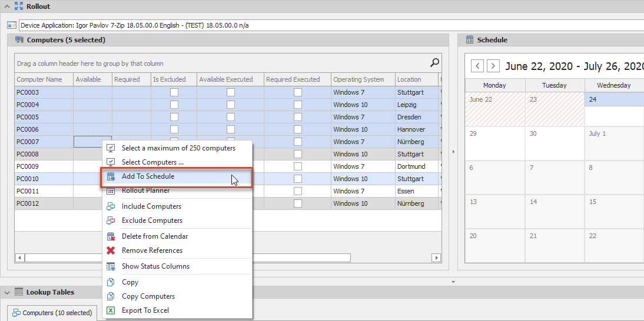
Task: Toggle Required Executed checkbox for PC0008
Action: click(x=298, y=154)
